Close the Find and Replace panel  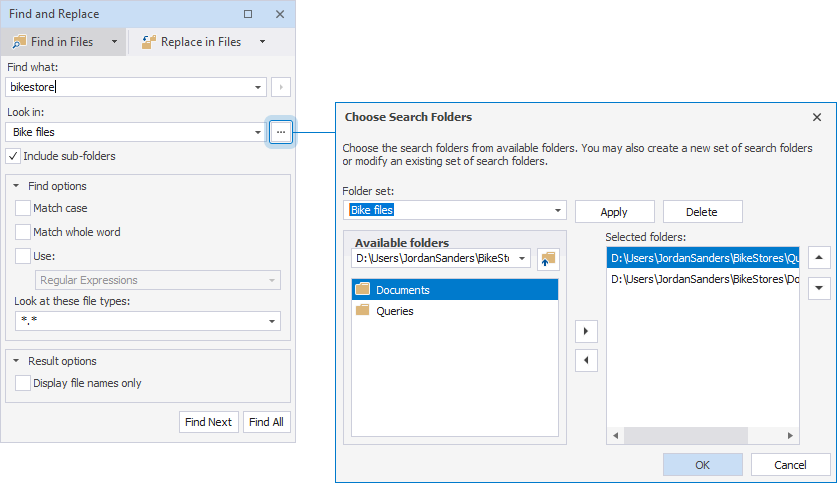[280, 14]
